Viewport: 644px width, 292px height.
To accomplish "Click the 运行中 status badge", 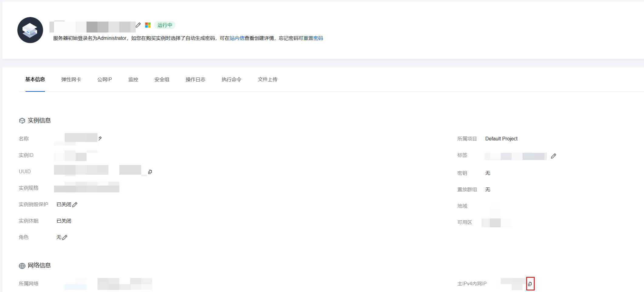I will 165,25.
